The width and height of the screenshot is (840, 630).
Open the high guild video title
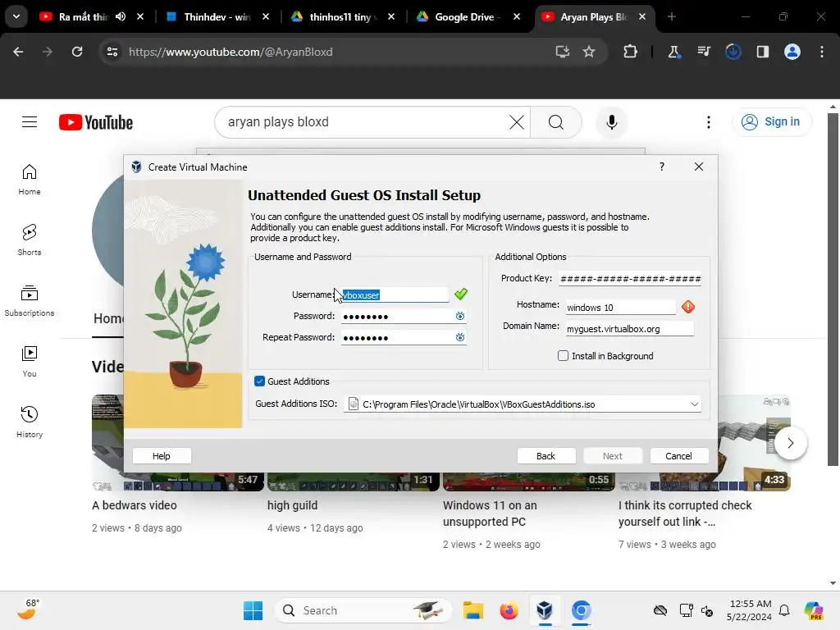[293, 505]
